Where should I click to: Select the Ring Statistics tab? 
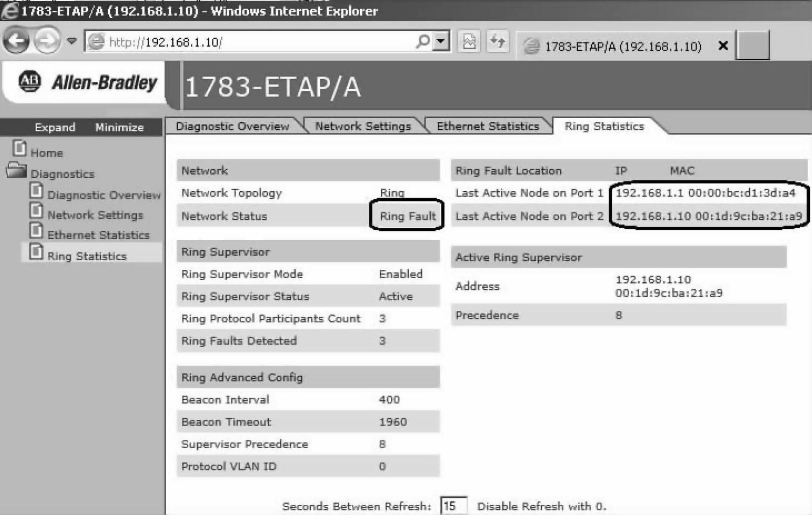[x=604, y=126]
